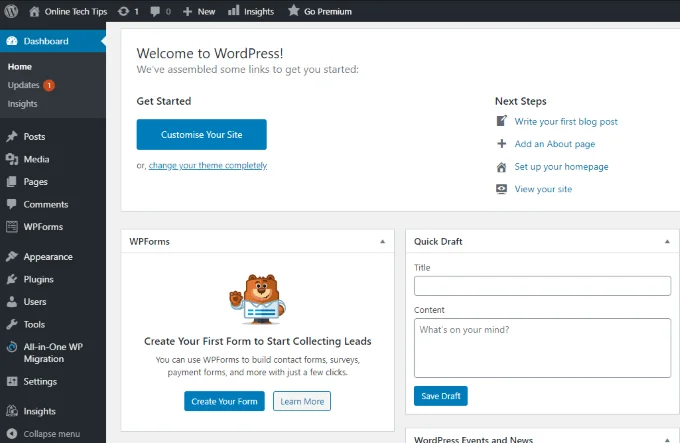The height and width of the screenshot is (443, 680).
Task: Click the updates icon in admin bar
Action: [x=123, y=11]
